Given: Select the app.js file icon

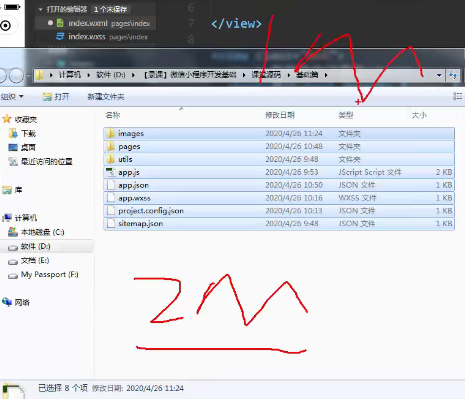Looking at the screenshot, I should pos(110,172).
